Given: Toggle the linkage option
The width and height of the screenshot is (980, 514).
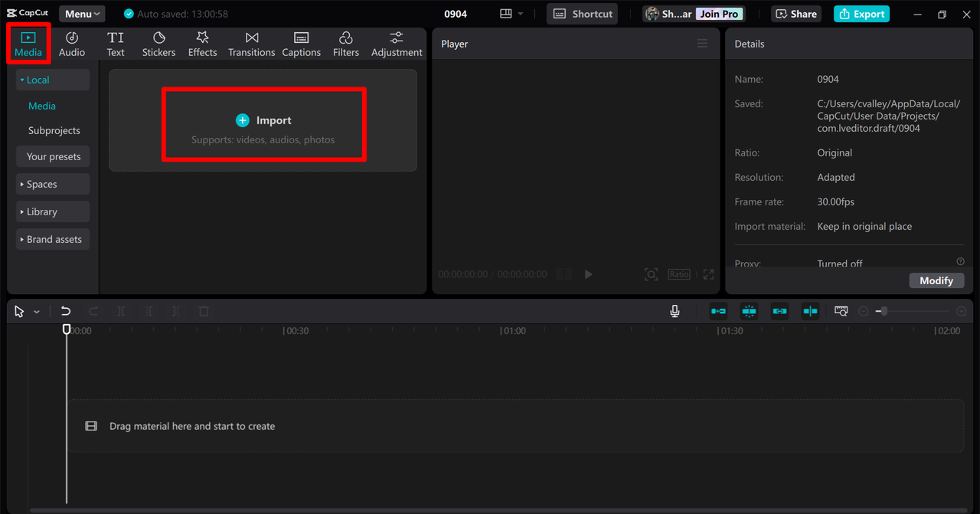Looking at the screenshot, I should click(x=779, y=311).
